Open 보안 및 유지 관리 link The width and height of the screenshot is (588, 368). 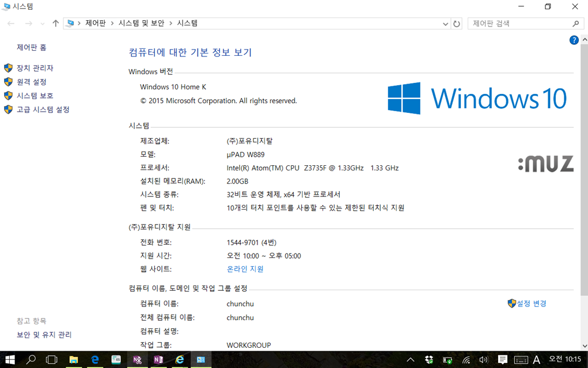click(x=44, y=335)
